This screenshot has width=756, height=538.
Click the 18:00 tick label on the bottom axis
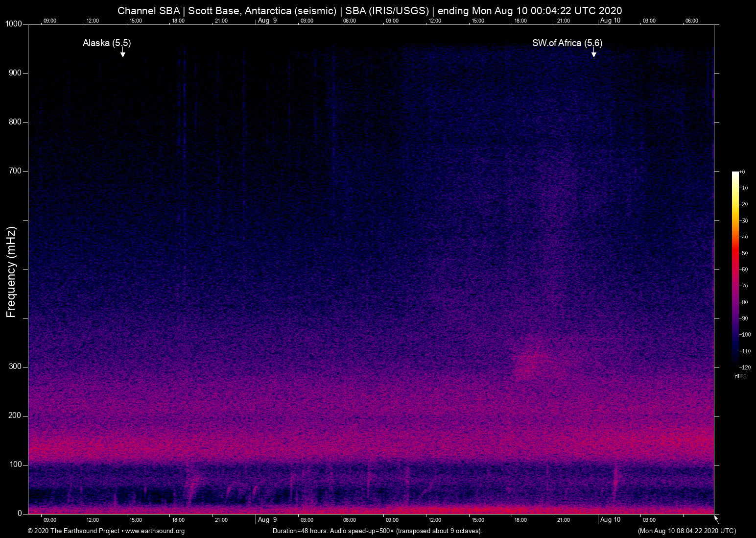point(178,520)
